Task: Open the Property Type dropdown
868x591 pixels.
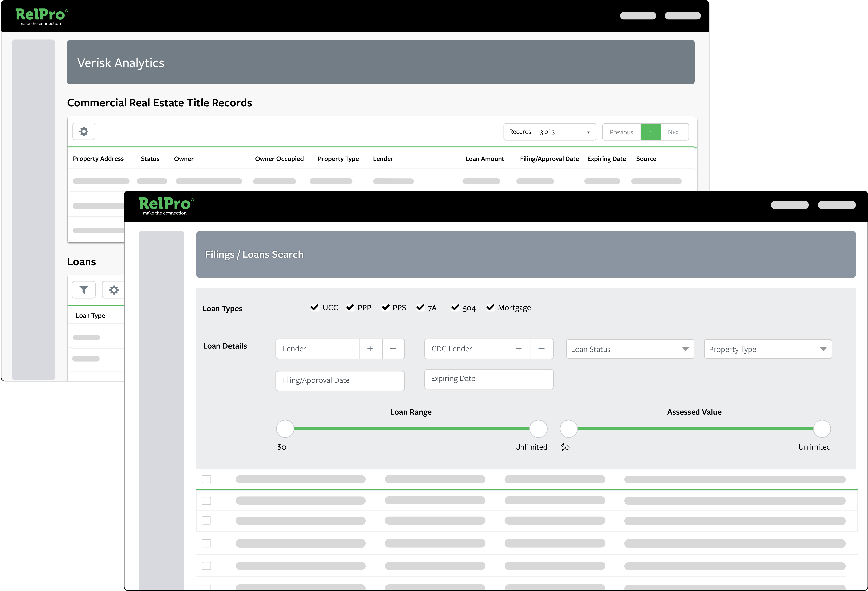Action: pyautogui.click(x=768, y=349)
